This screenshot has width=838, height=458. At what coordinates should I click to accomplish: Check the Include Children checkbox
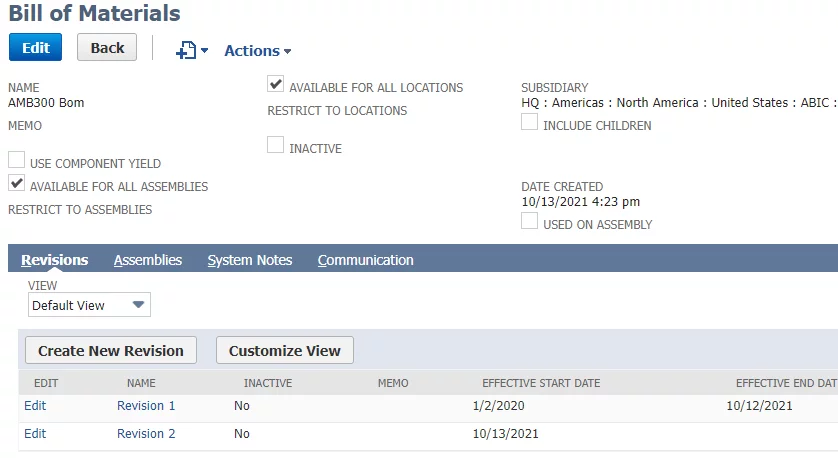coord(529,122)
